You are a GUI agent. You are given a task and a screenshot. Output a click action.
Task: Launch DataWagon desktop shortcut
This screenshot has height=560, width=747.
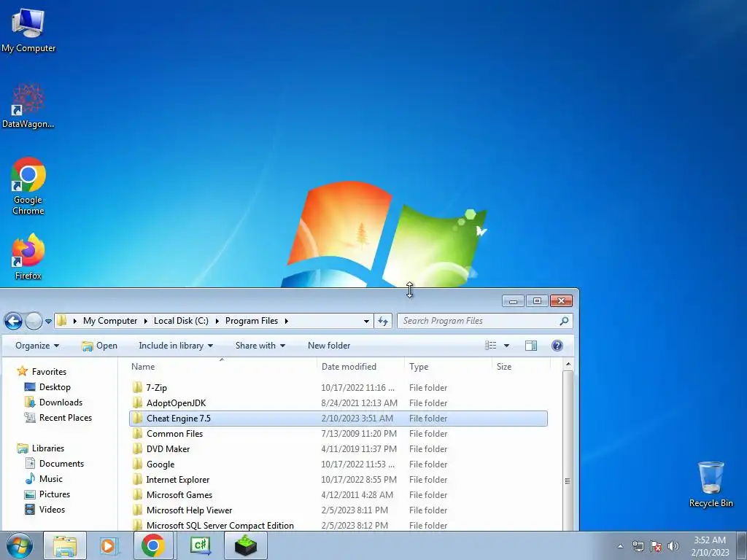pyautogui.click(x=28, y=106)
